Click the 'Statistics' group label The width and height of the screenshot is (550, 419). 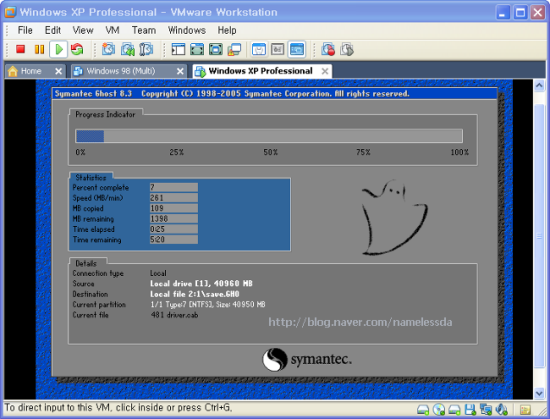point(90,177)
